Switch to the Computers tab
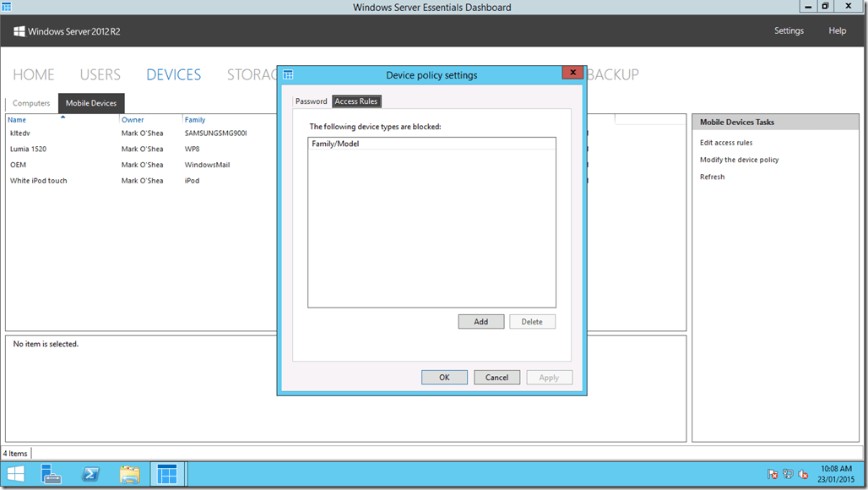The height and width of the screenshot is (490, 868). tap(31, 103)
